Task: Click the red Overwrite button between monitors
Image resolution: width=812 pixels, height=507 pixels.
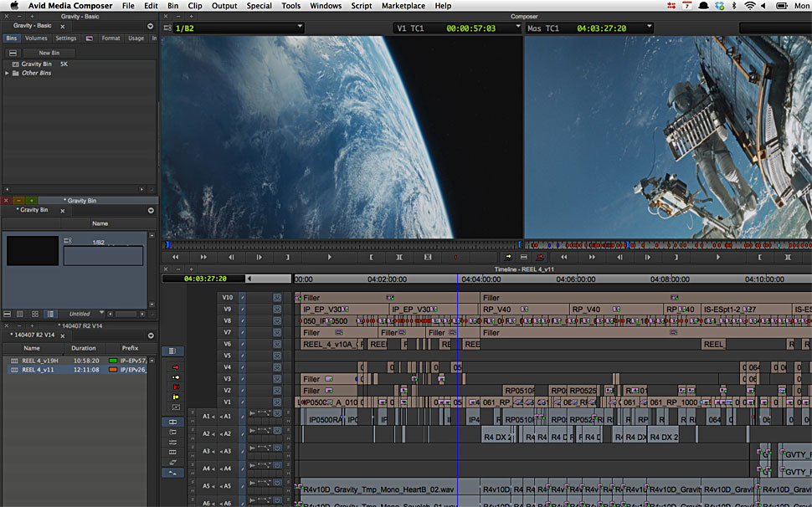Action: click(x=540, y=257)
